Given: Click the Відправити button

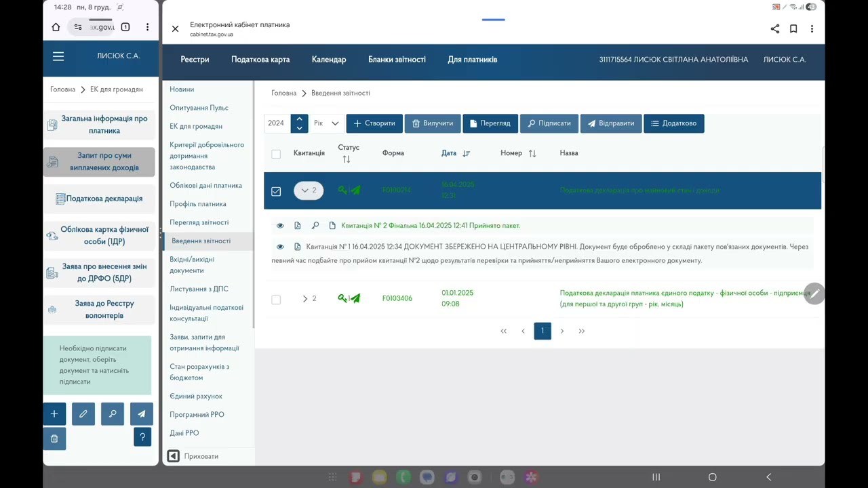Looking at the screenshot, I should tap(611, 123).
